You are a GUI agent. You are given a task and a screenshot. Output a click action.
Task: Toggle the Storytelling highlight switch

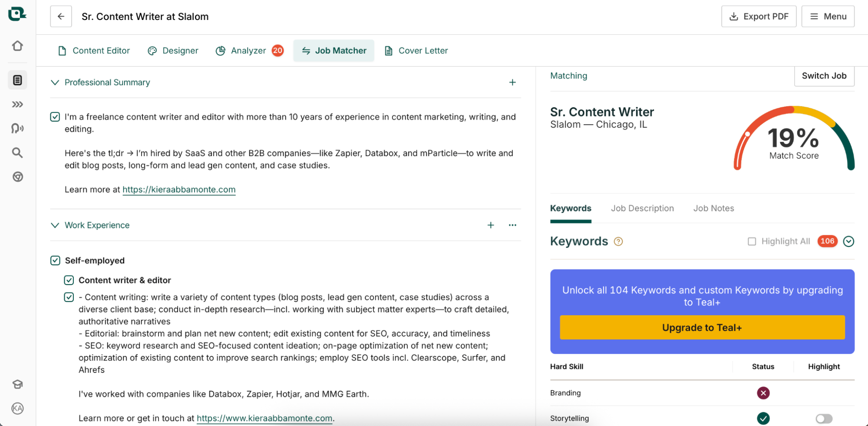pos(824,418)
